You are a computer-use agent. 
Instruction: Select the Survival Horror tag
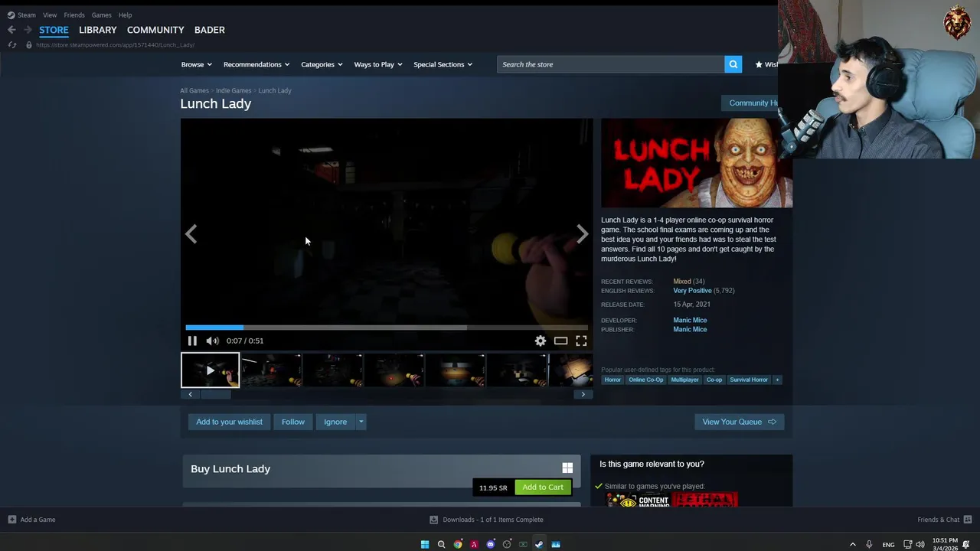coord(748,380)
